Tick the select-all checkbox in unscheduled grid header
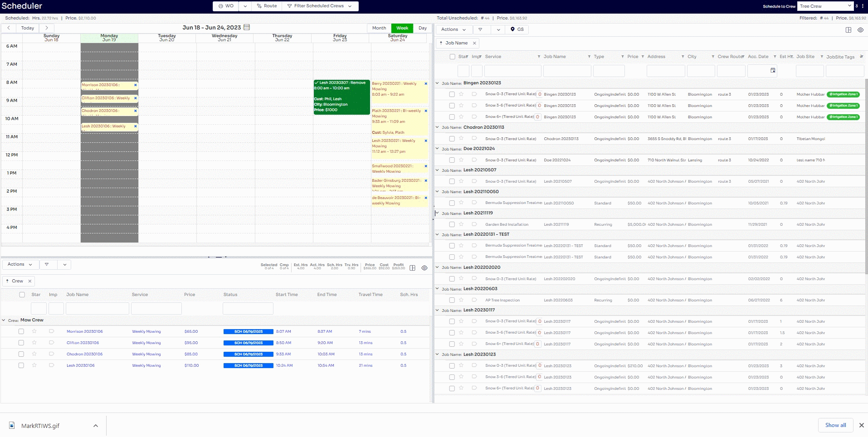Screen dimensions: 868x437 (452, 57)
